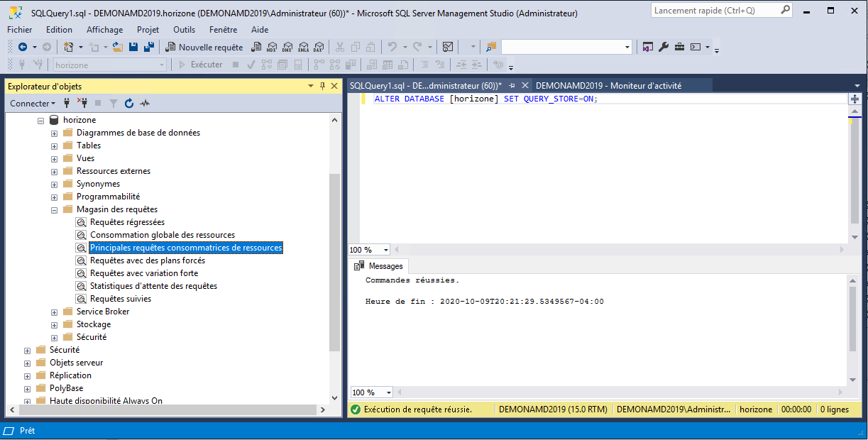868x440 pixels.
Task: Expand the Tables folder node
Action: tap(54, 145)
